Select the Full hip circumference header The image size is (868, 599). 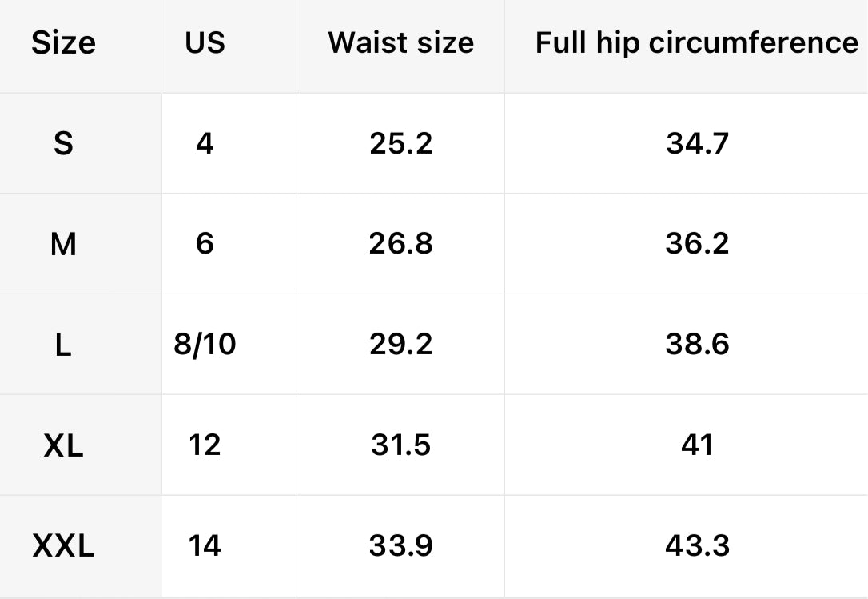pyautogui.click(x=696, y=42)
